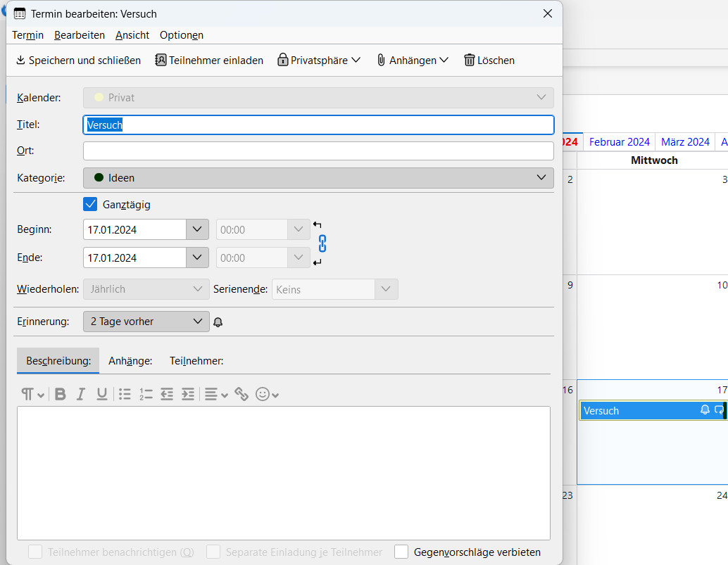Screen dimensions: 728x565
Task: Open the emoji smiley picker
Action: [267, 394]
